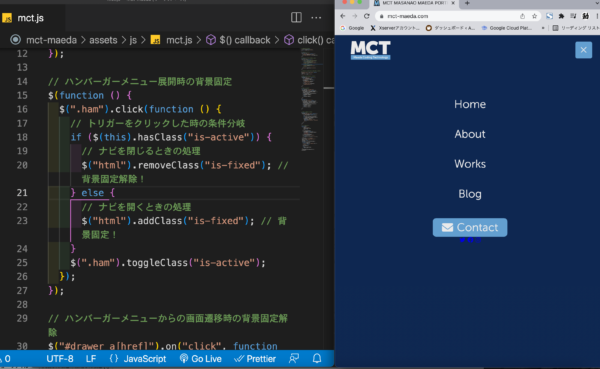Click the MCT logo
This screenshot has width=600, height=369.
coord(370,50)
